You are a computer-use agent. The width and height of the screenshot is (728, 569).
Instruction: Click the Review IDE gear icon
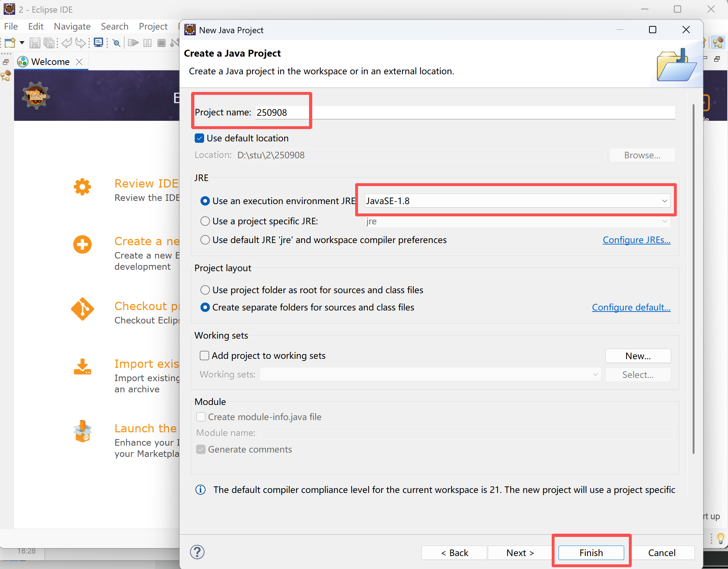tap(82, 187)
